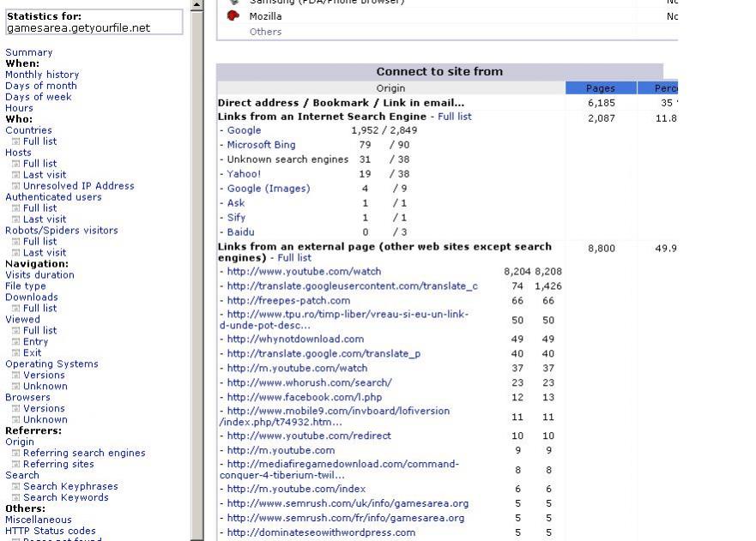Open the www.whorush.com/search/ link
This screenshot has width=756, height=541.
click(310, 383)
